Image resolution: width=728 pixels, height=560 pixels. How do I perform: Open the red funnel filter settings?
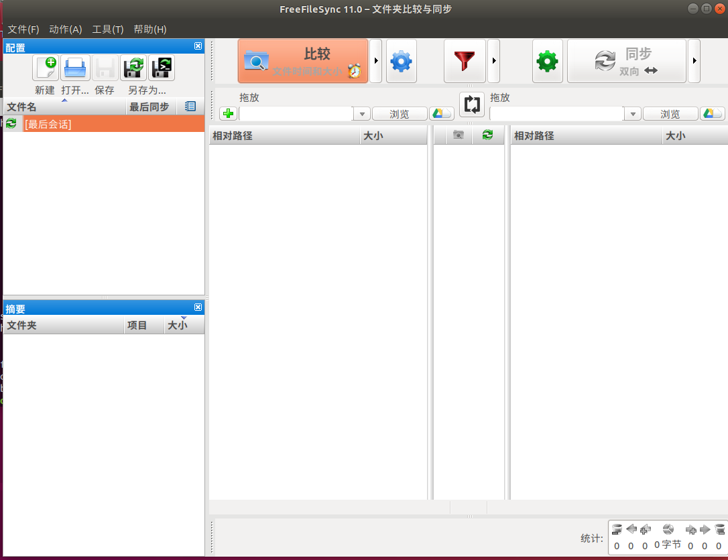[x=465, y=61]
